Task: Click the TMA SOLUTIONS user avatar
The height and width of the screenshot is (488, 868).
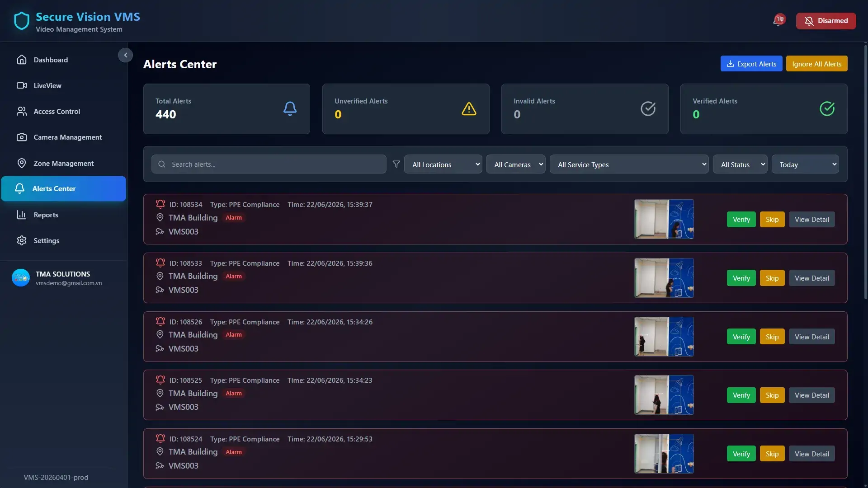Action: 21,278
